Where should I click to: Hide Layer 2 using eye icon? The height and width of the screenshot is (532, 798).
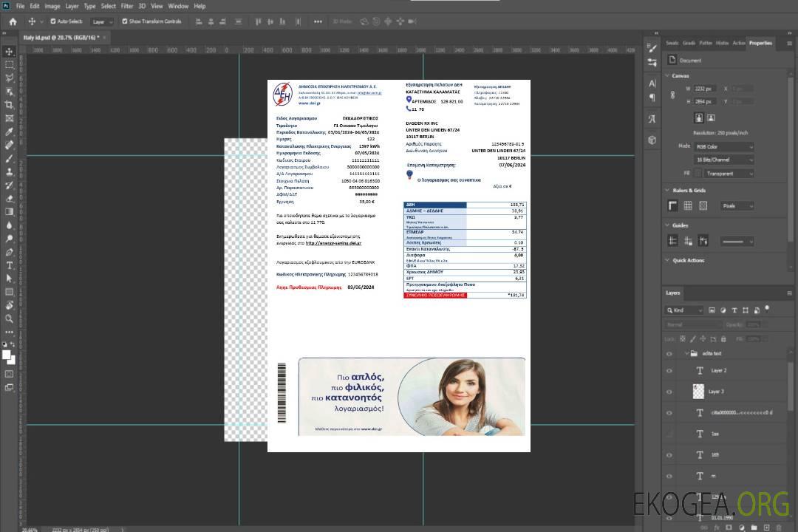tap(669, 370)
